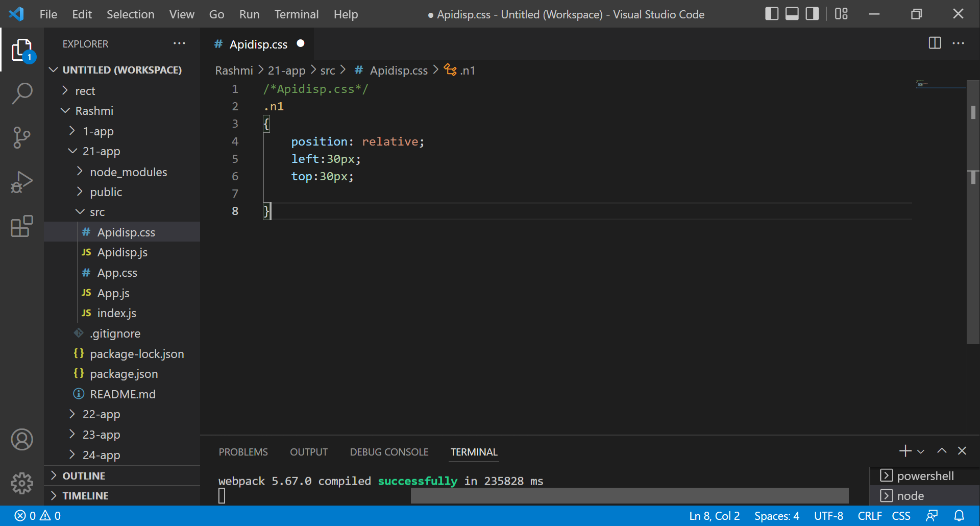Screen dimensions: 980x526
Task: Expand the public folder
Action: pyautogui.click(x=122, y=192)
